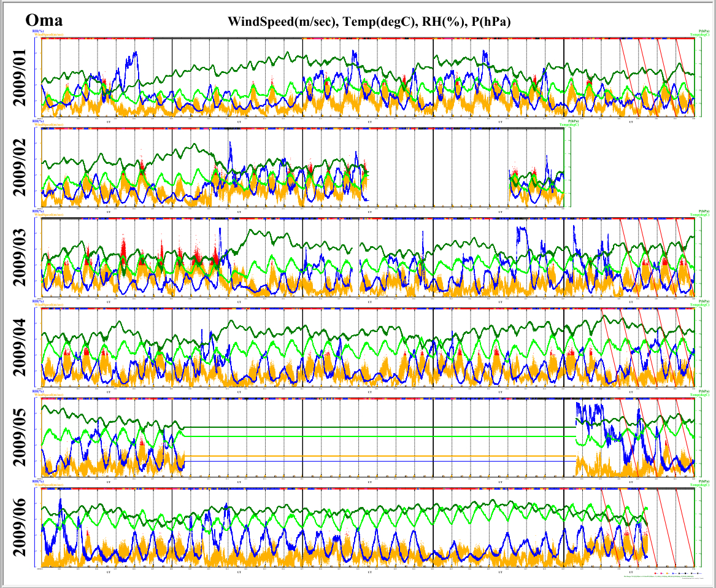Toggle the last legend entry in the row
Screen dimensions: 716x588
coord(698,573)
